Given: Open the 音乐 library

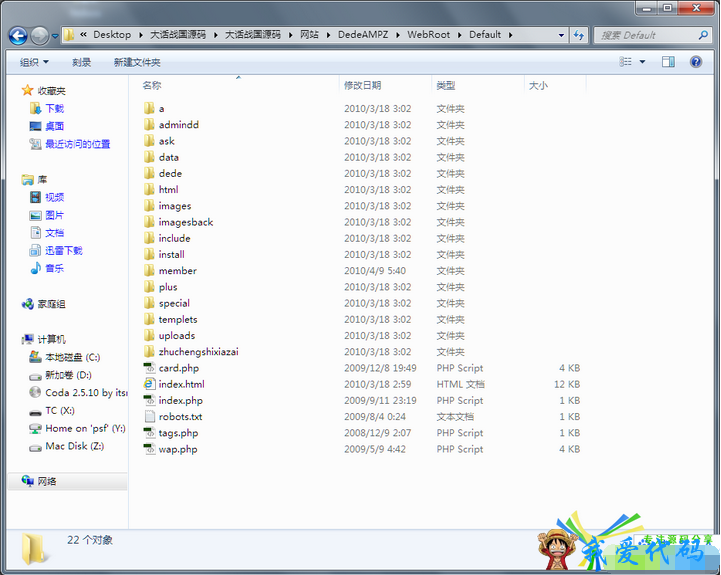Looking at the screenshot, I should coord(55,268).
